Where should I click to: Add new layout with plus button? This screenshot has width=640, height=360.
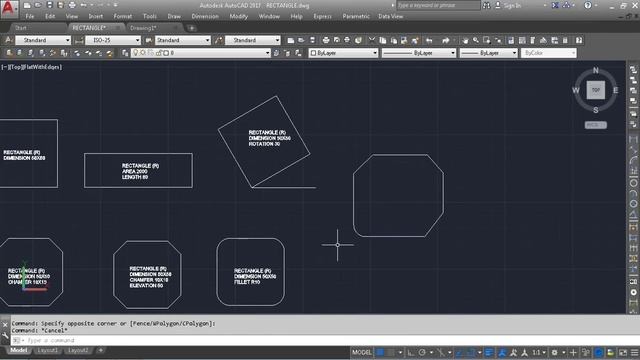100,350
